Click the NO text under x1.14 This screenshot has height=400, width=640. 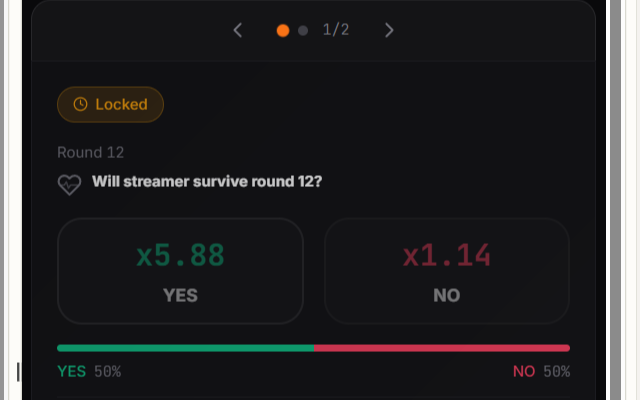tap(447, 295)
